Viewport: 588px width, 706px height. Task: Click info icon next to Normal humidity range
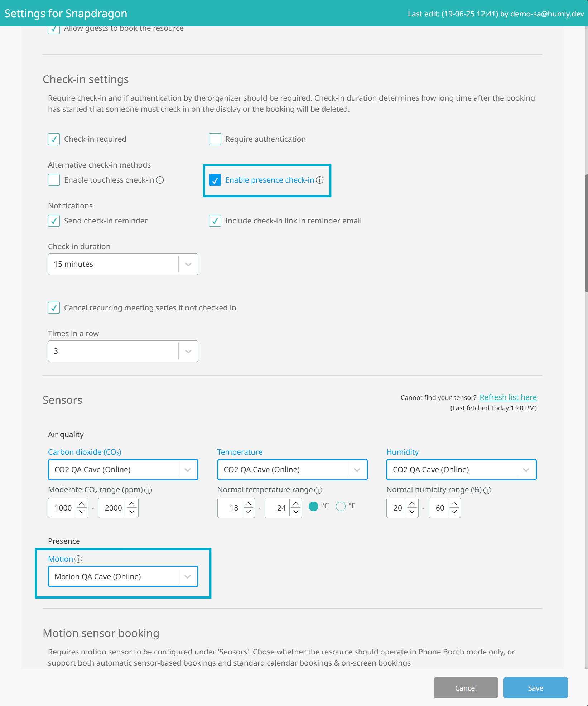tap(487, 490)
